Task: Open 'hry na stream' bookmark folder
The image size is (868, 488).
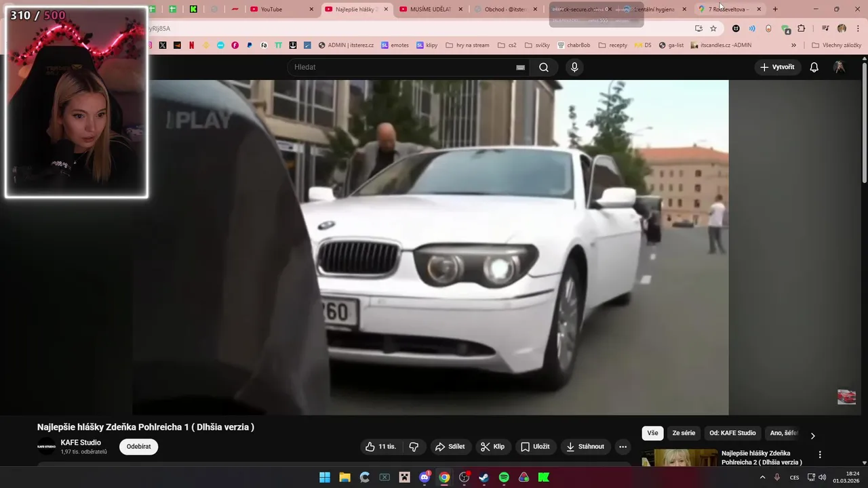Action: [x=467, y=45]
